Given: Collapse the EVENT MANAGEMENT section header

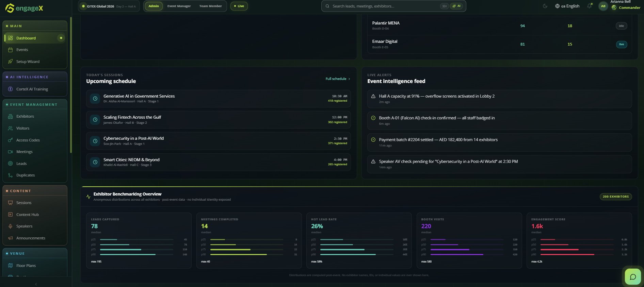Looking at the screenshot, I should [x=35, y=104].
